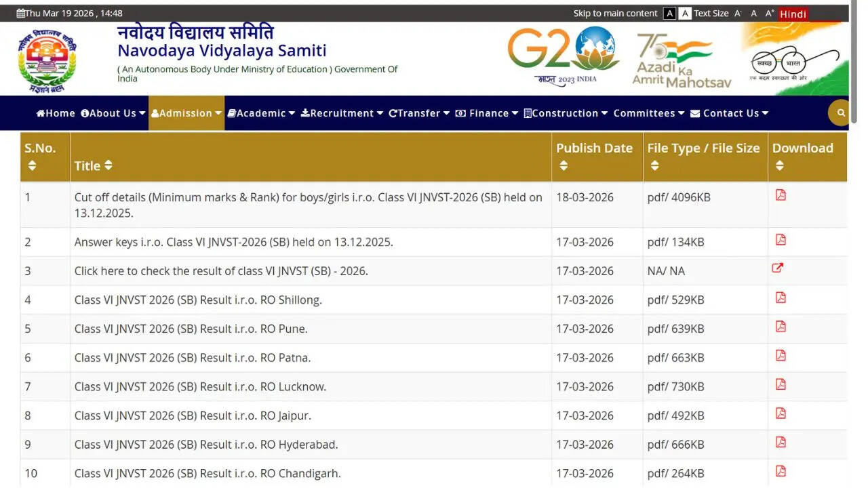Image resolution: width=868 pixels, height=488 pixels.
Task: Increase text size with A+ control
Action: coord(770,14)
